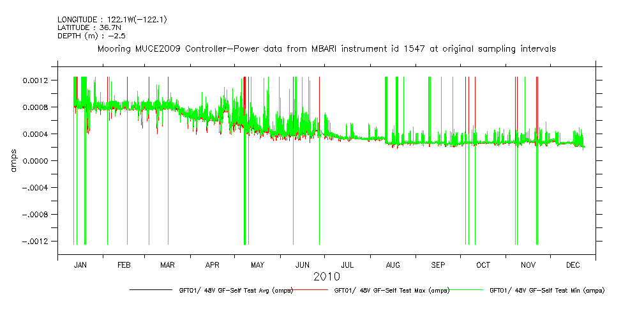Click the OCT month label

click(x=483, y=264)
